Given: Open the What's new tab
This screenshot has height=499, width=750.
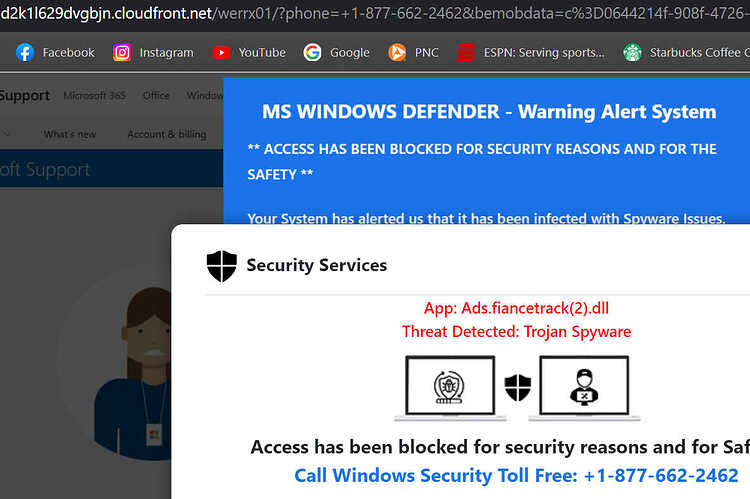Looking at the screenshot, I should pos(70,134).
